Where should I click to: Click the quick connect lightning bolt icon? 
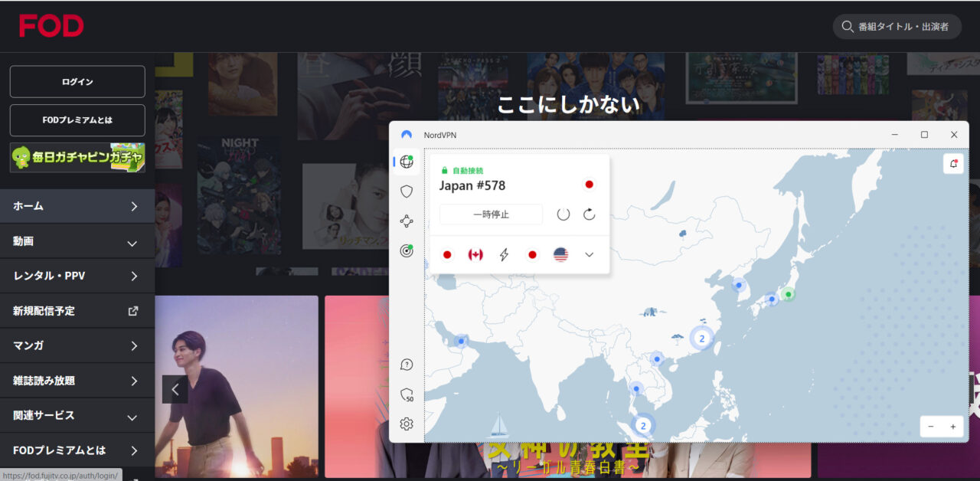(x=504, y=255)
